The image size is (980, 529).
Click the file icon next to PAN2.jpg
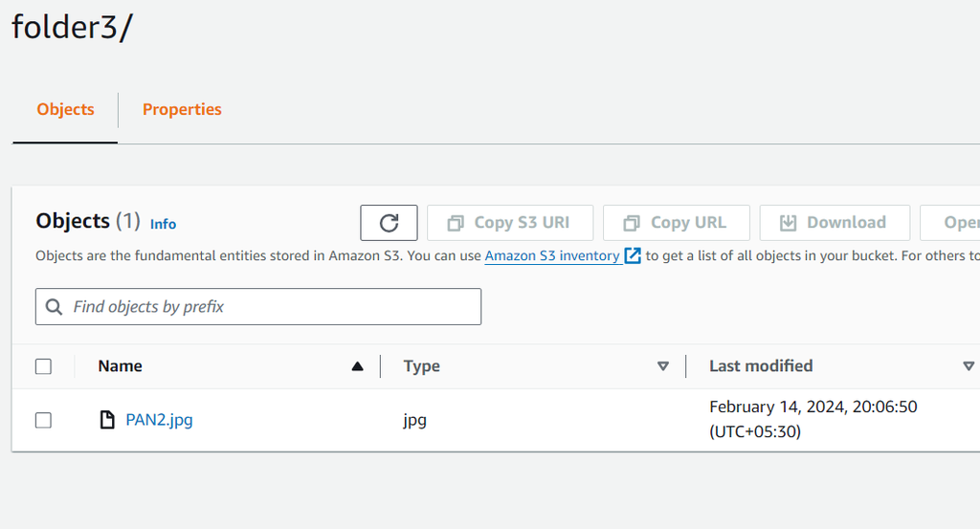coord(108,420)
